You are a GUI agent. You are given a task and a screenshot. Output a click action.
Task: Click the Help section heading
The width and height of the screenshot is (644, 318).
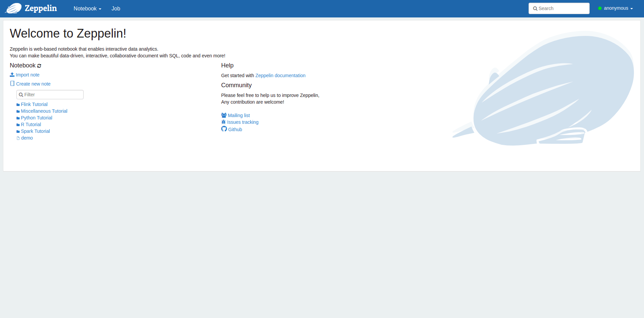point(227,65)
